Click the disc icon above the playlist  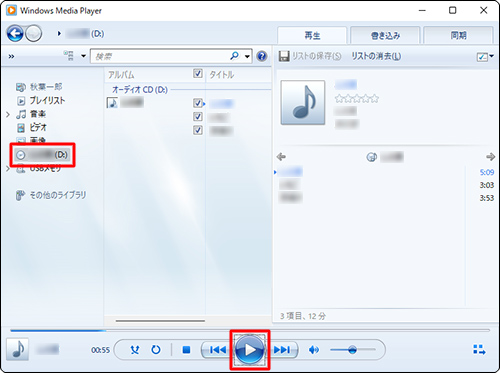click(371, 157)
